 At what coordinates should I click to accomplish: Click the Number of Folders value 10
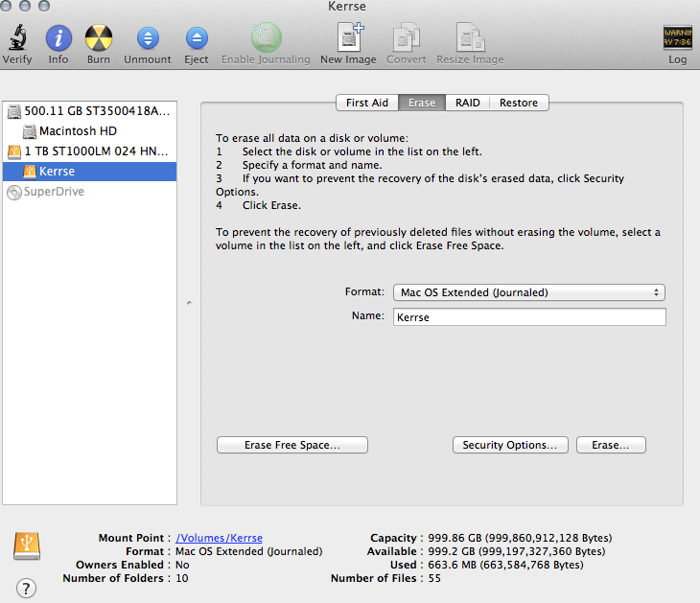click(182, 578)
